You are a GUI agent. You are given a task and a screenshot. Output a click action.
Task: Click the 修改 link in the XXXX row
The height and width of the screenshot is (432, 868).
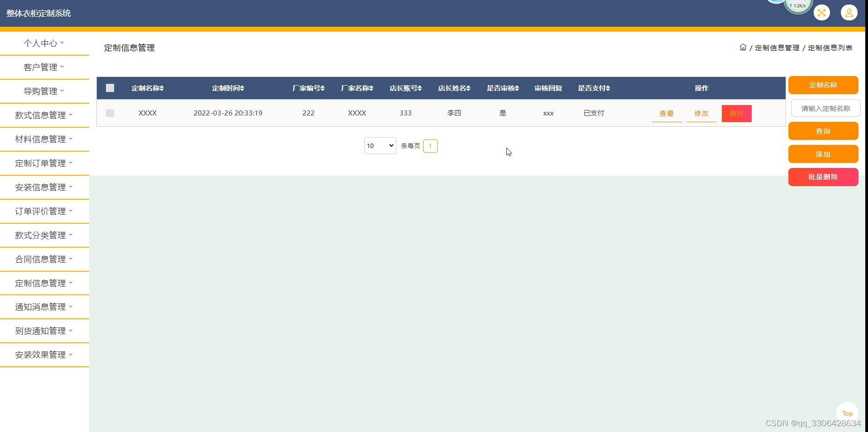pyautogui.click(x=701, y=114)
